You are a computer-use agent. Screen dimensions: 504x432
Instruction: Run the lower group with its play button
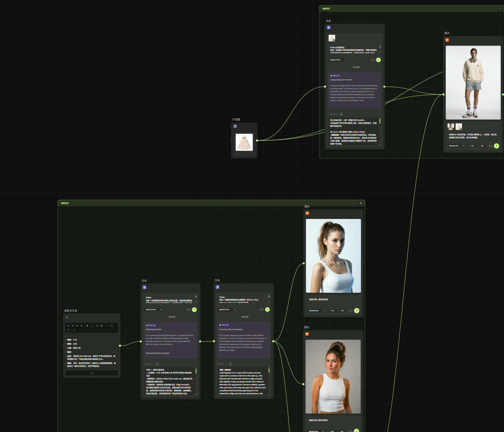pos(356,203)
